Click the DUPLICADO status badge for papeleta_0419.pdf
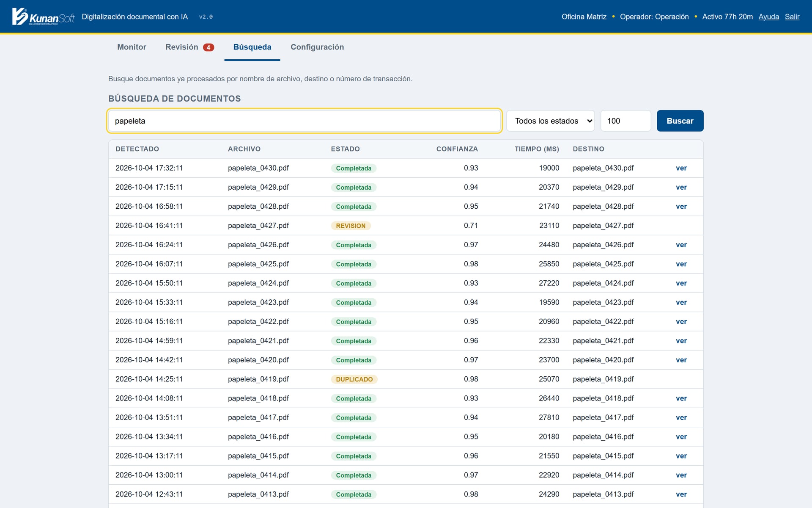Viewport: 812px width, 508px height. pos(354,379)
